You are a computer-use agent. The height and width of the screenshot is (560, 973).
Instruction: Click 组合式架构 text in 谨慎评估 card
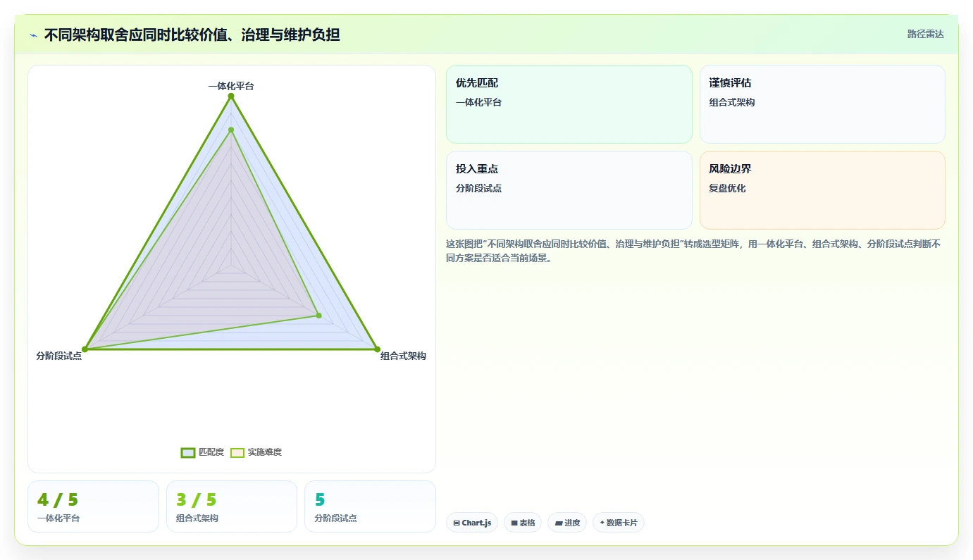[x=732, y=102]
